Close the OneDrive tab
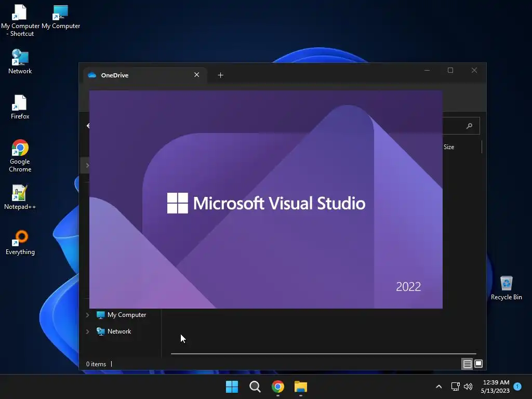This screenshot has width=532, height=399. [196, 75]
